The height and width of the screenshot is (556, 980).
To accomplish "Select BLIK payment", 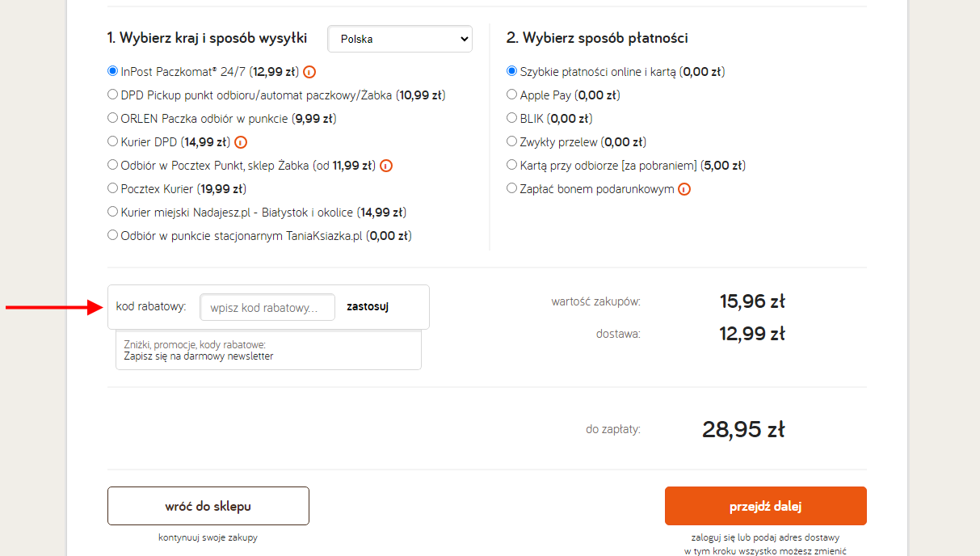I will [511, 118].
